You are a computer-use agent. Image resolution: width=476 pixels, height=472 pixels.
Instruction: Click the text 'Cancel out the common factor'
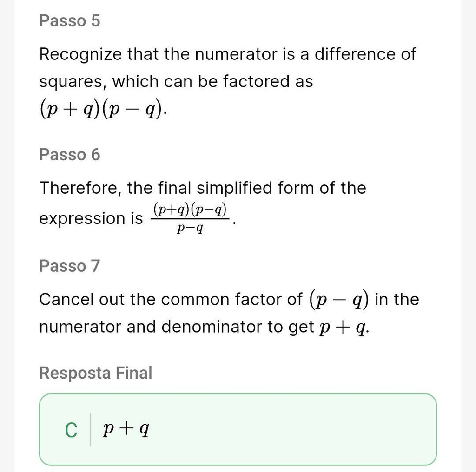(x=171, y=299)
